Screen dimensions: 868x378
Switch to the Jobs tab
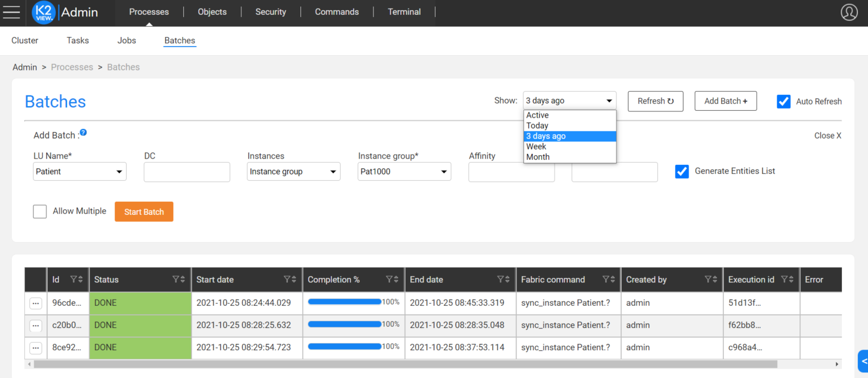coord(127,40)
